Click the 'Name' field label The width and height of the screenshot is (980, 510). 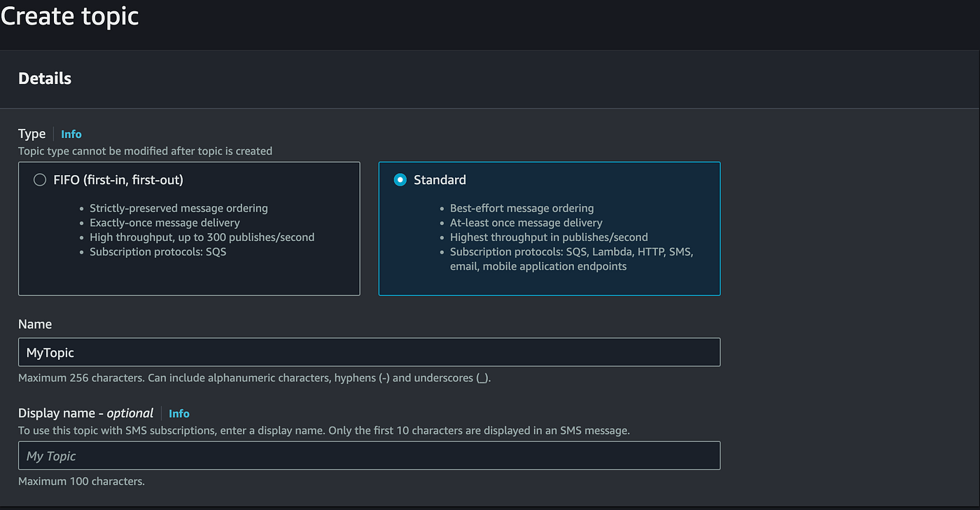click(35, 324)
